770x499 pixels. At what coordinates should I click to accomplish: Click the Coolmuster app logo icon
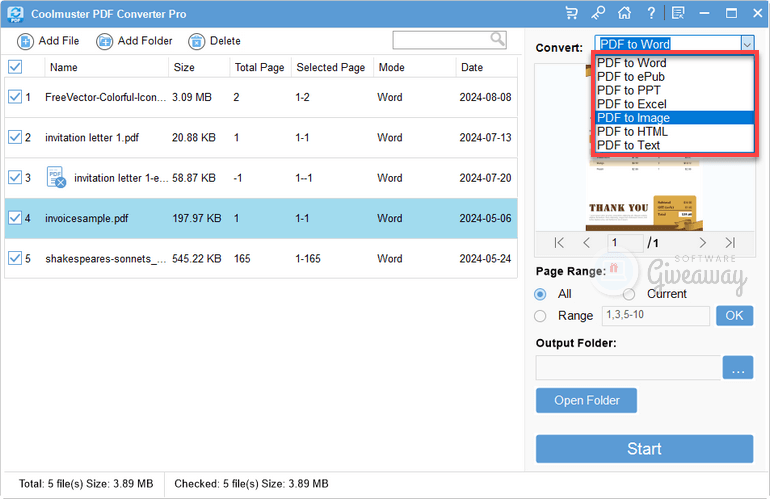click(15, 14)
